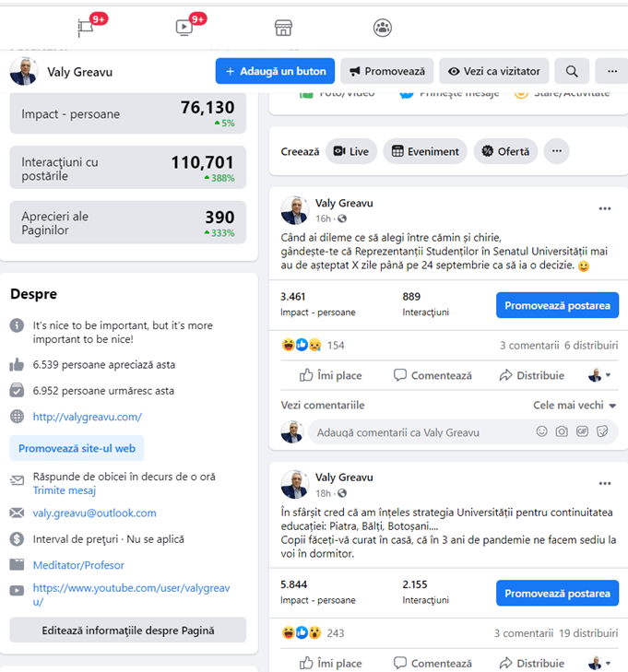The width and height of the screenshot is (628, 672).
Task: Open the Pages flag icon in top navigation
Action: [x=86, y=28]
